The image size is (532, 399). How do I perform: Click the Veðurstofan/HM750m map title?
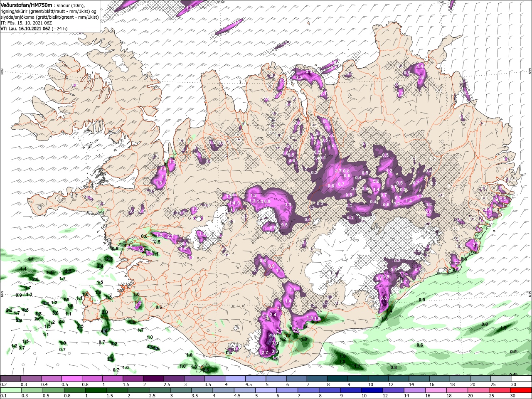[26, 5]
